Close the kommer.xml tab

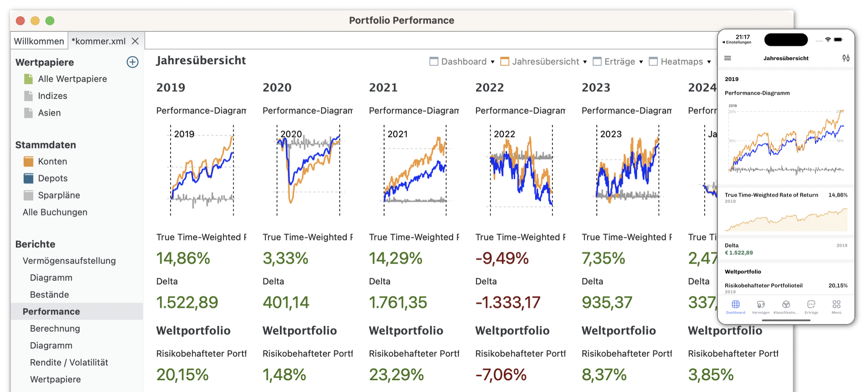[135, 41]
